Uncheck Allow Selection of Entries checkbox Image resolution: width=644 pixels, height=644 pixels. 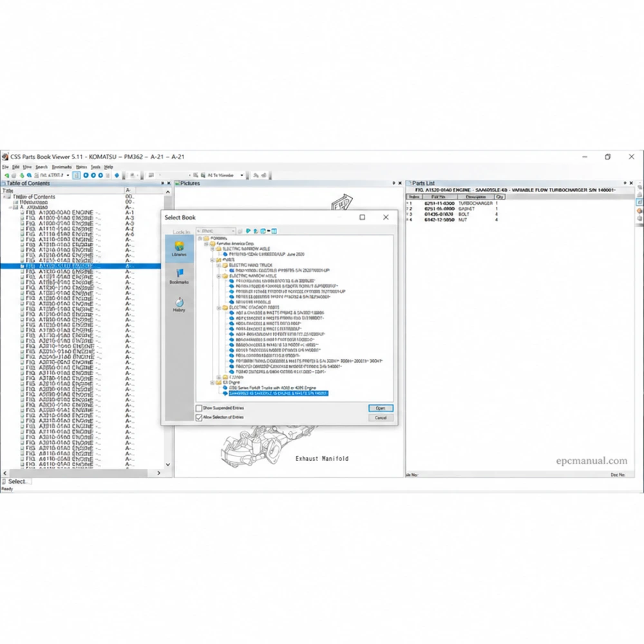pyautogui.click(x=199, y=417)
